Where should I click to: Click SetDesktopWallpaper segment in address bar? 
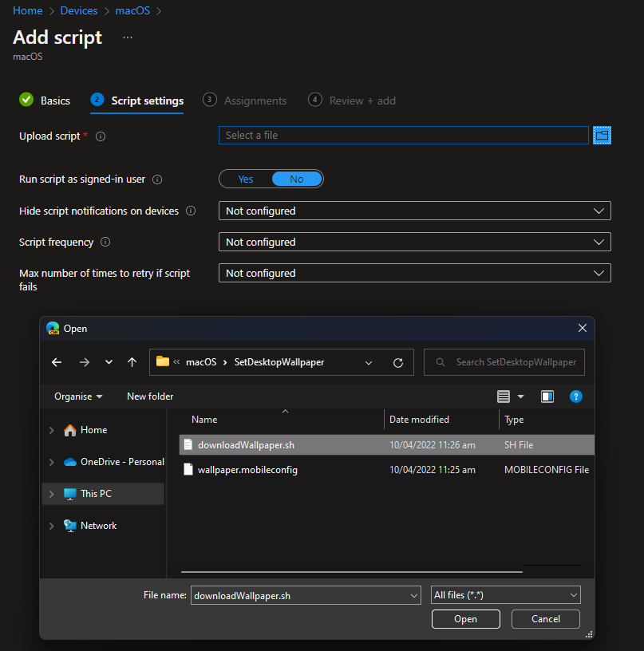click(279, 362)
